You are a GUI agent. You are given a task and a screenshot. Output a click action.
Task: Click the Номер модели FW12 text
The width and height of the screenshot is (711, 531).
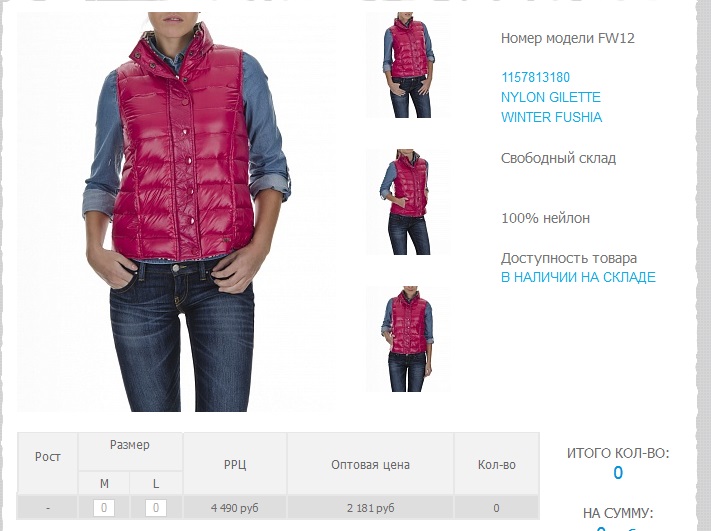click(x=568, y=38)
